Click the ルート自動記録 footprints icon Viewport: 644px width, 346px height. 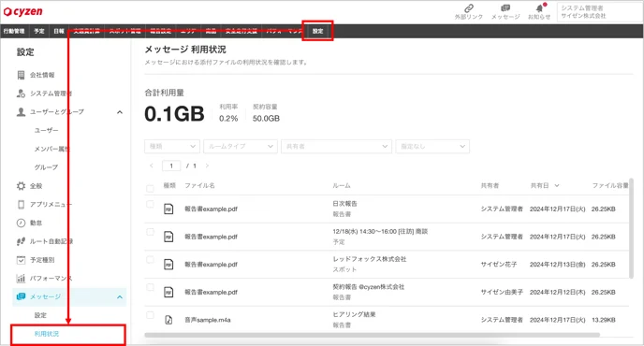[x=21, y=241]
